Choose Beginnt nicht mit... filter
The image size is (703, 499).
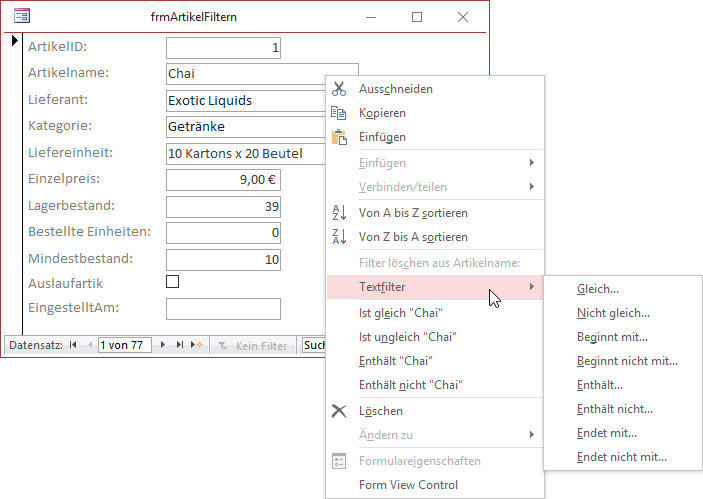pos(623,361)
